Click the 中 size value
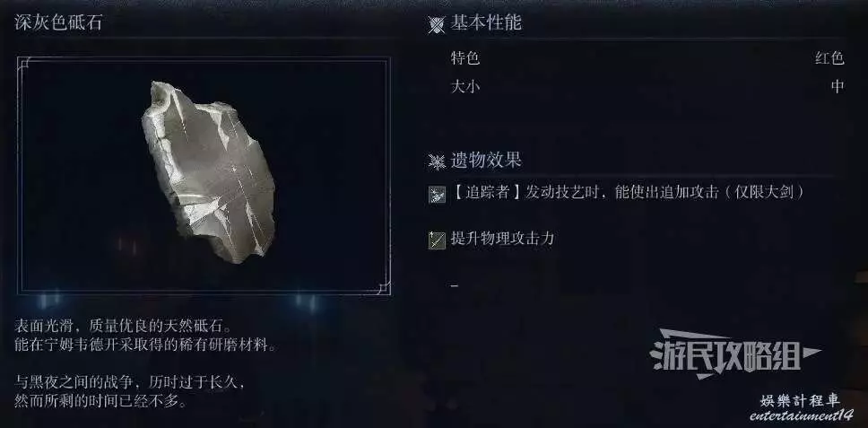 tap(838, 87)
